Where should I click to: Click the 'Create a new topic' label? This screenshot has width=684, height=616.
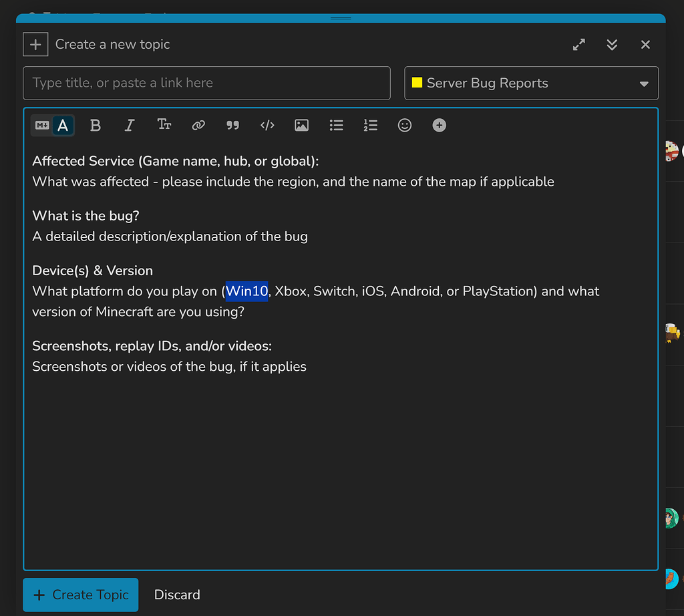point(112,45)
